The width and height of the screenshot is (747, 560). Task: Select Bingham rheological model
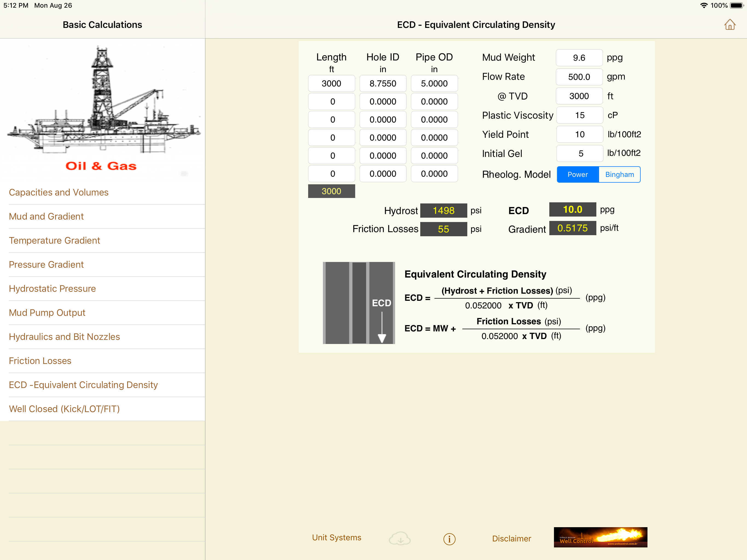coord(619,175)
